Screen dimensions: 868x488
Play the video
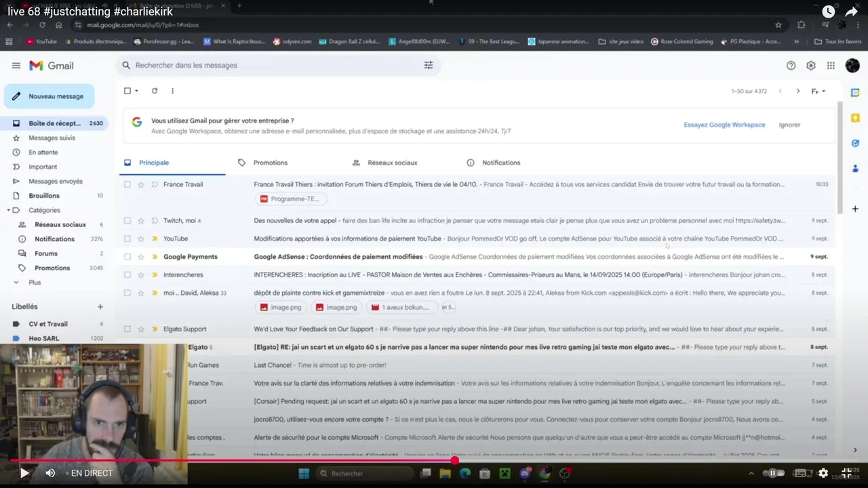click(24, 473)
